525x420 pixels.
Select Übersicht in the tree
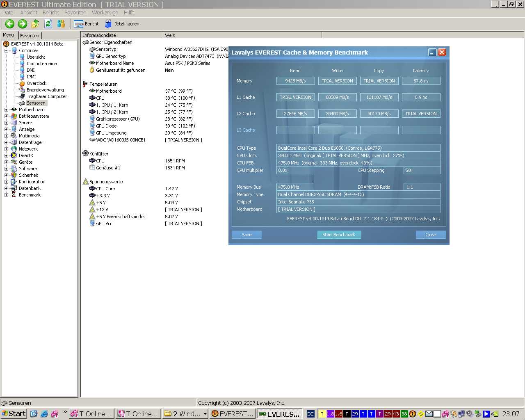click(36, 57)
